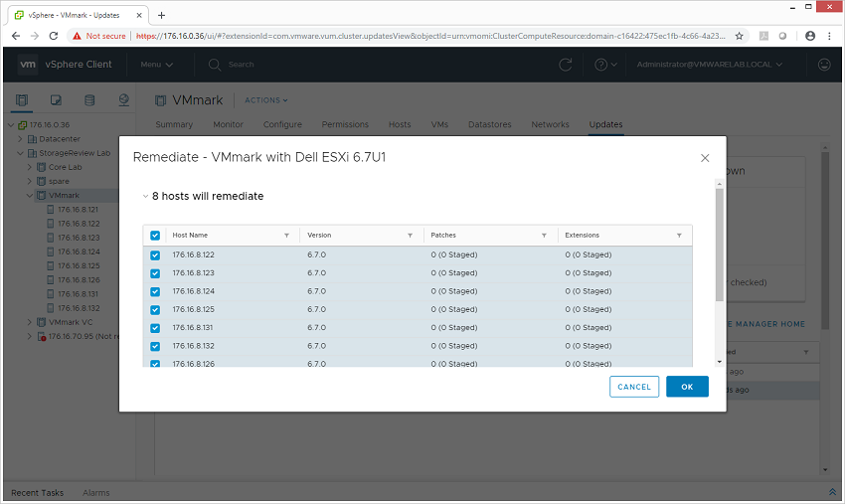Expand the VMmark VC node
The height and width of the screenshot is (504, 845).
[30, 322]
